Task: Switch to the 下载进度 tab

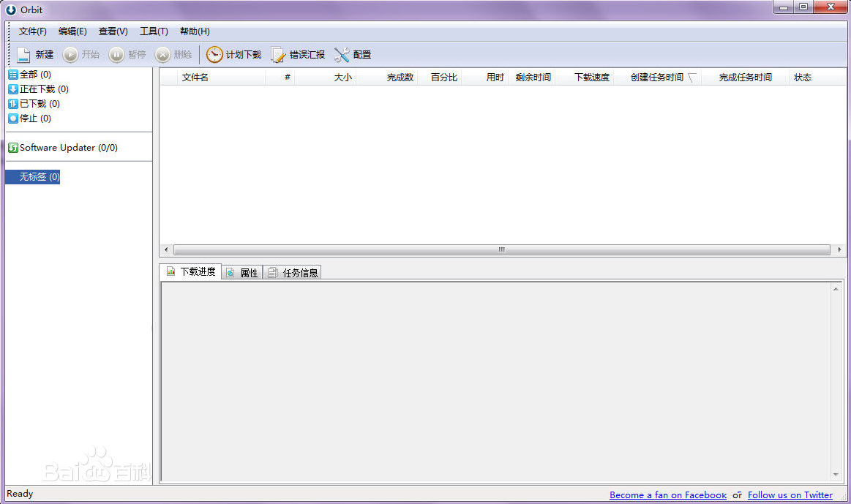Action: tap(190, 271)
